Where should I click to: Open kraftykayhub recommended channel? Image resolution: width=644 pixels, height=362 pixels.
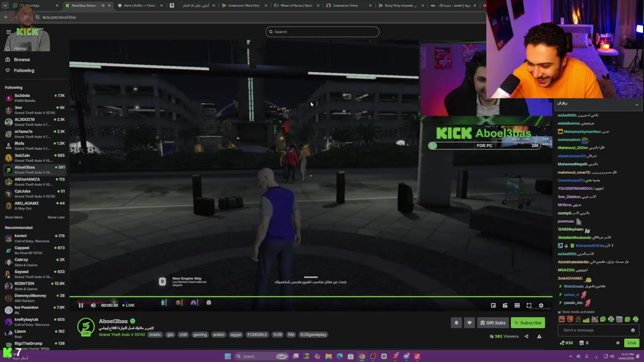click(34, 322)
